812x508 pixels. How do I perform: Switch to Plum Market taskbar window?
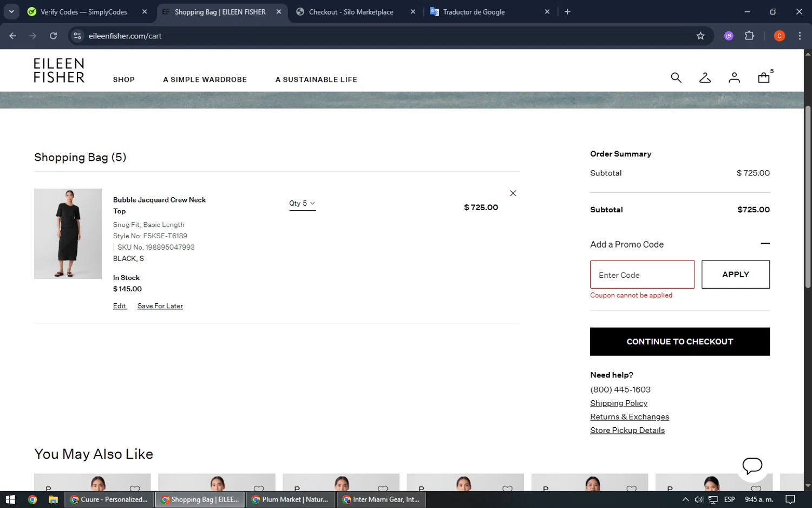point(290,499)
